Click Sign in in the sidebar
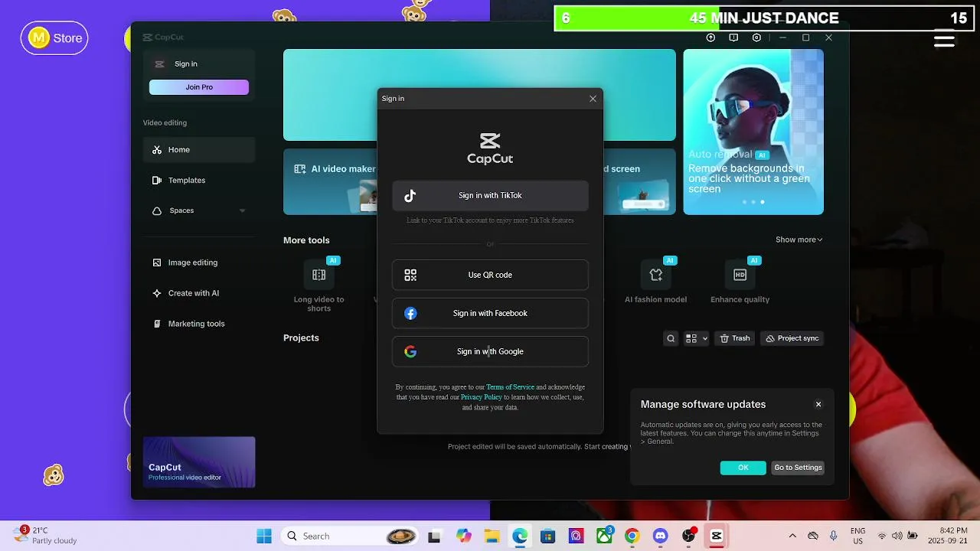This screenshot has height=551, width=980. tap(186, 64)
